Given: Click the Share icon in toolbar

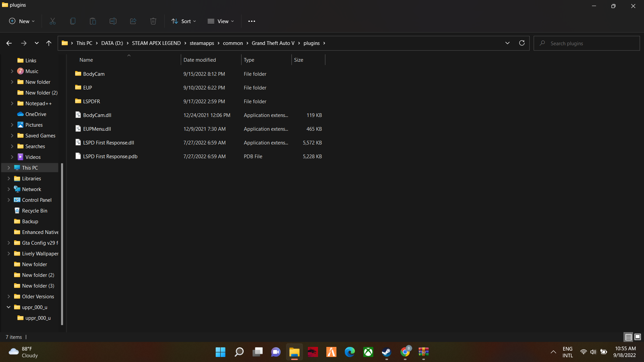Looking at the screenshot, I should [133, 21].
